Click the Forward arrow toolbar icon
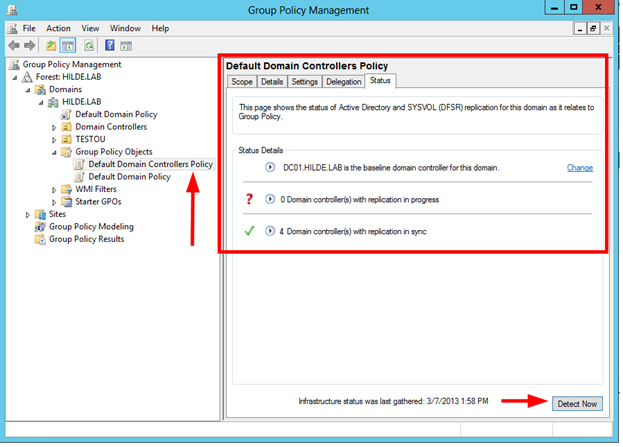This screenshot has width=623, height=447. tap(29, 46)
